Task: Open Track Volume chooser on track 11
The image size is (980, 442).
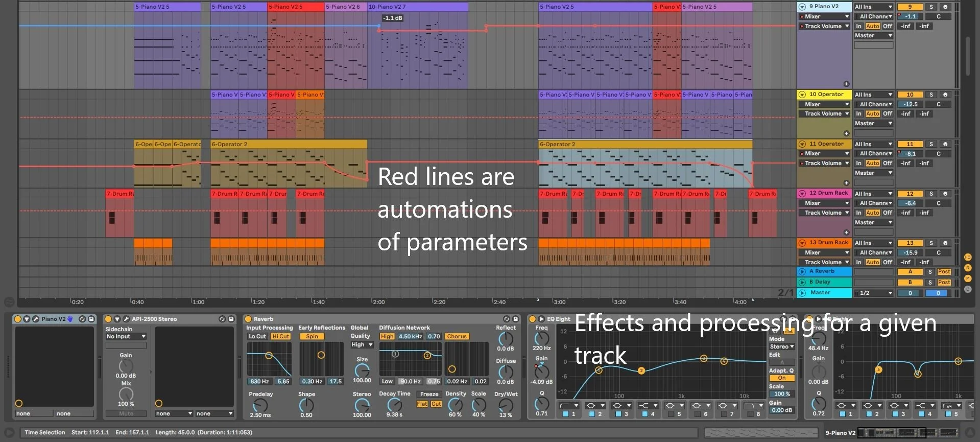Action: [824, 164]
